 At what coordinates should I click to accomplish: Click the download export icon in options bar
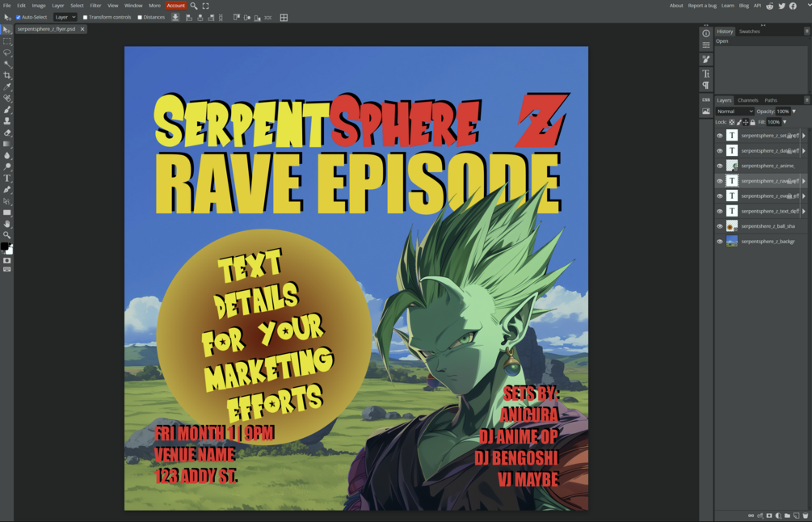(175, 17)
